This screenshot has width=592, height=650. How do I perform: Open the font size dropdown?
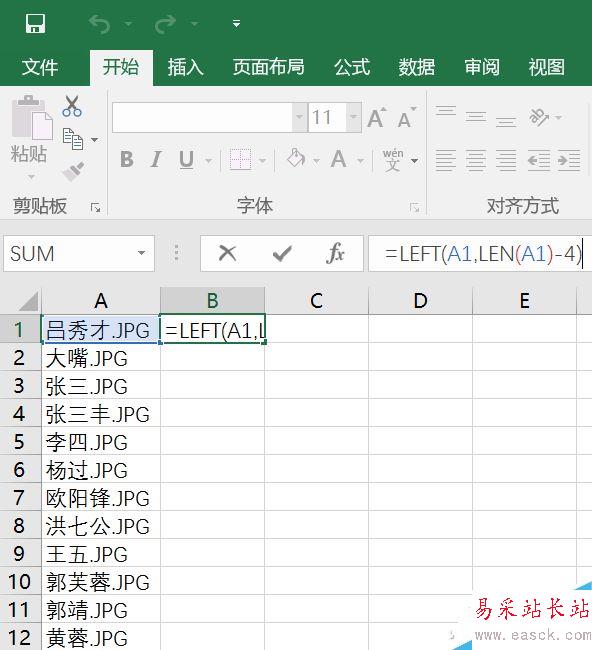pyautogui.click(x=353, y=117)
